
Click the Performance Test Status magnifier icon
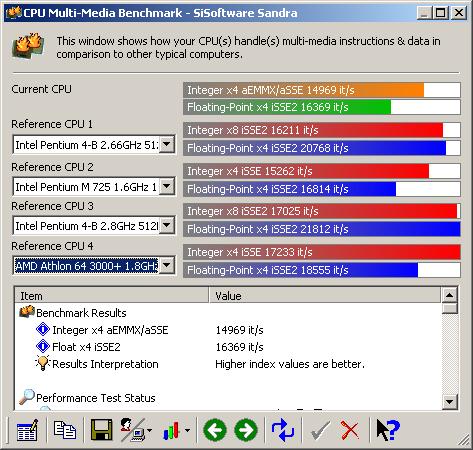[x=27, y=397]
